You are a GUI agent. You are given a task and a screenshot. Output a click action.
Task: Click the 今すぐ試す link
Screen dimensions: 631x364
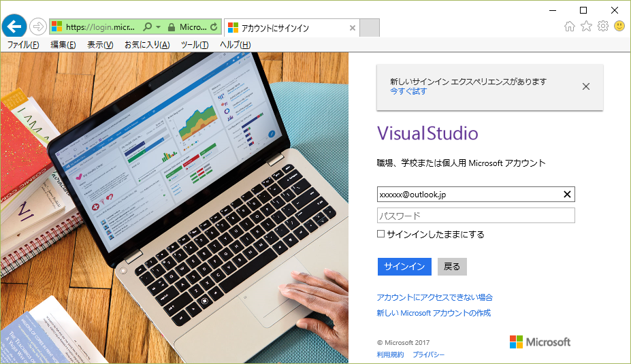(408, 91)
